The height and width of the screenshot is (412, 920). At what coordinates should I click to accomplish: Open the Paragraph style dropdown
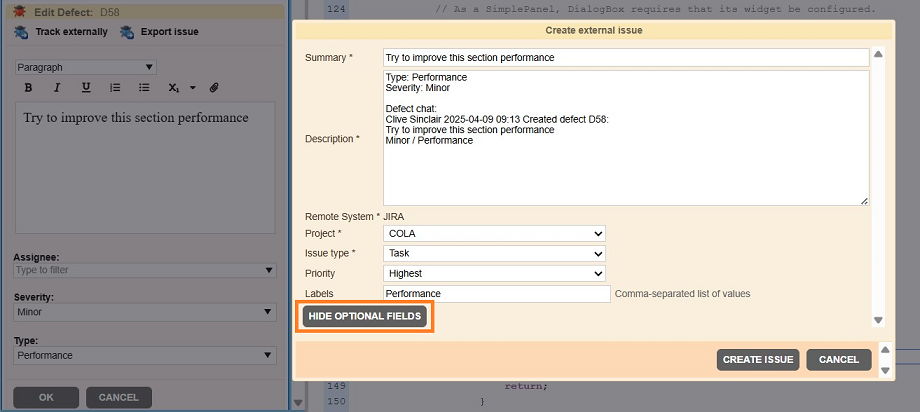[85, 67]
